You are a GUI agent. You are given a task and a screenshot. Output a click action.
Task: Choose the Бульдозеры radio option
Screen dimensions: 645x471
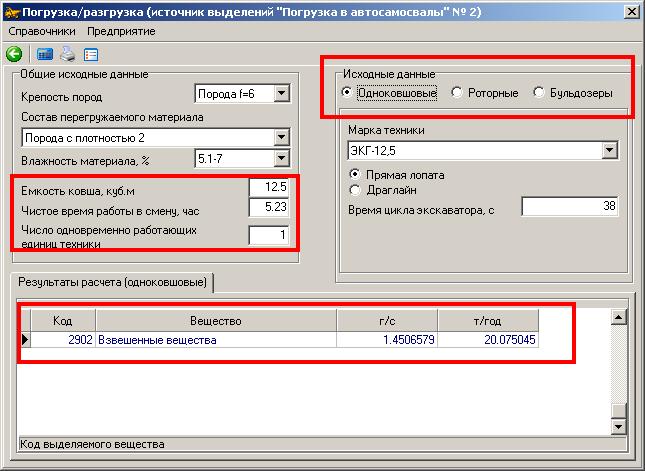(x=540, y=93)
